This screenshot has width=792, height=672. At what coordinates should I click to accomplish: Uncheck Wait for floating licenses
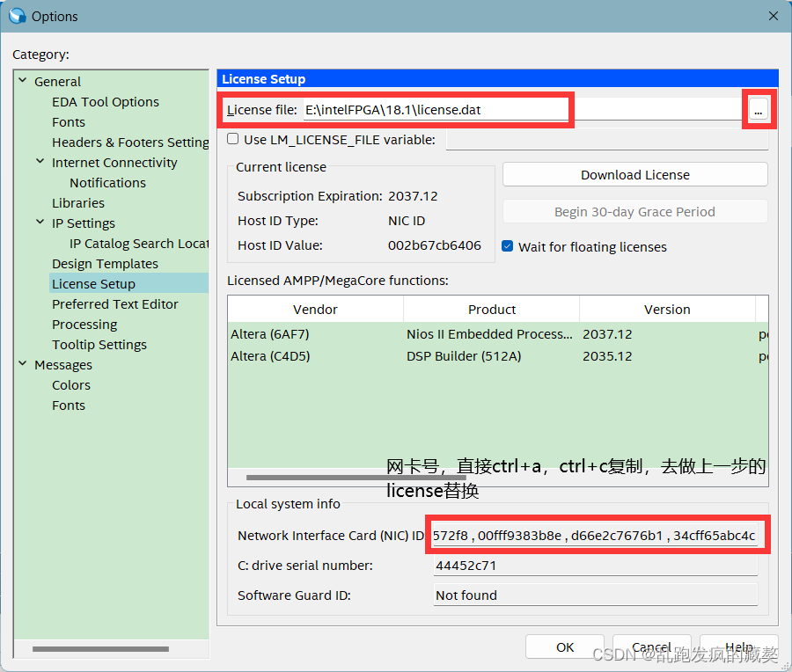[507, 246]
